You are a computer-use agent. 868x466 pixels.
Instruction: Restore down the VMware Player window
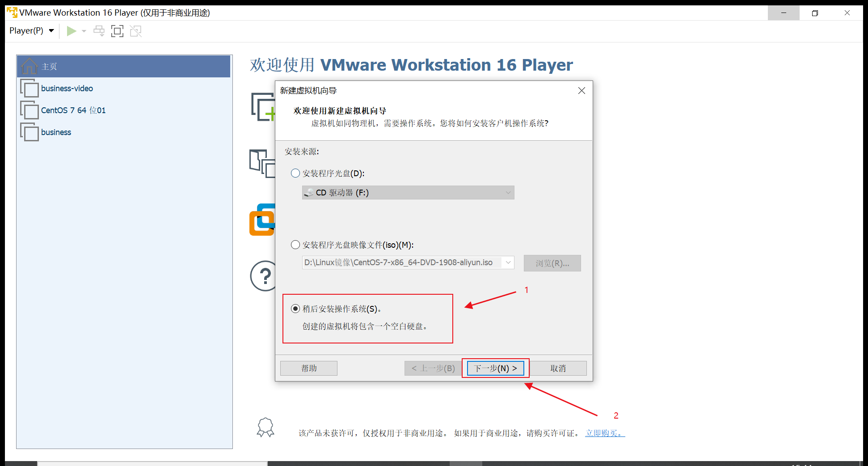[x=815, y=13]
